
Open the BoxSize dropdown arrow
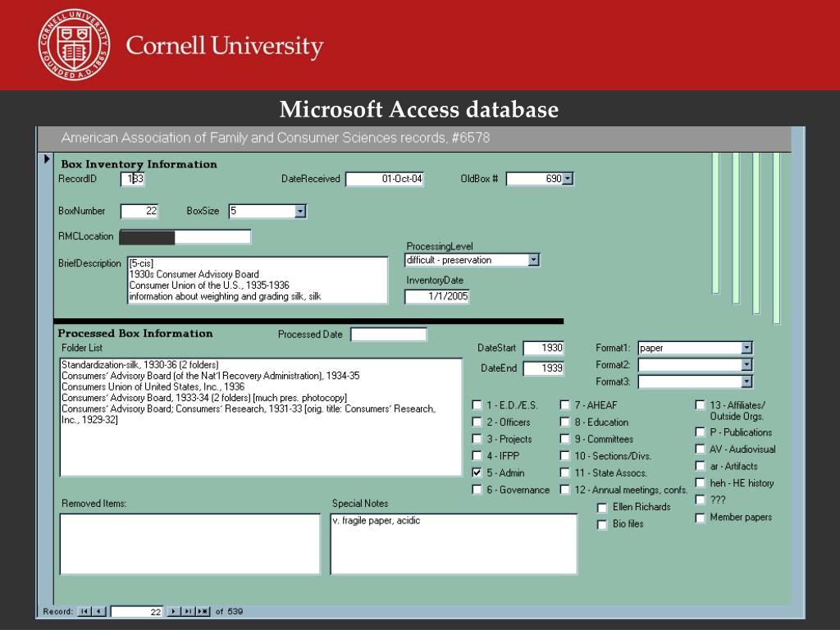click(x=300, y=211)
